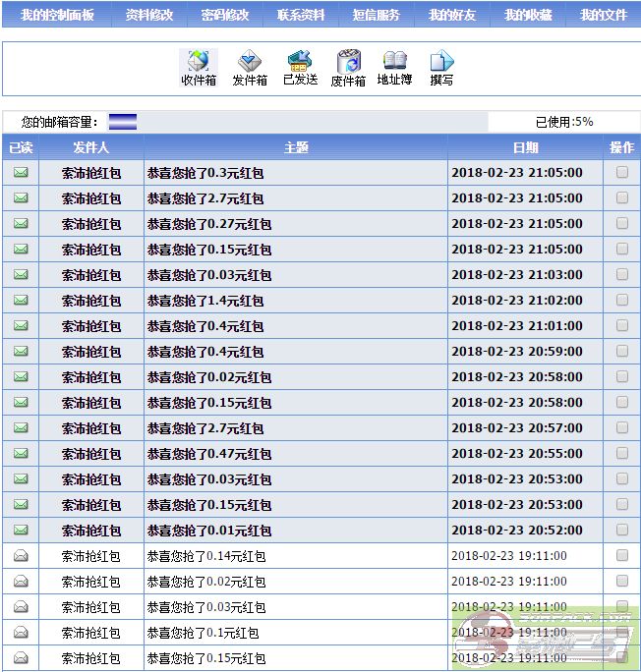Go to 我的好友 tab
The image size is (641, 672).
[x=452, y=16]
